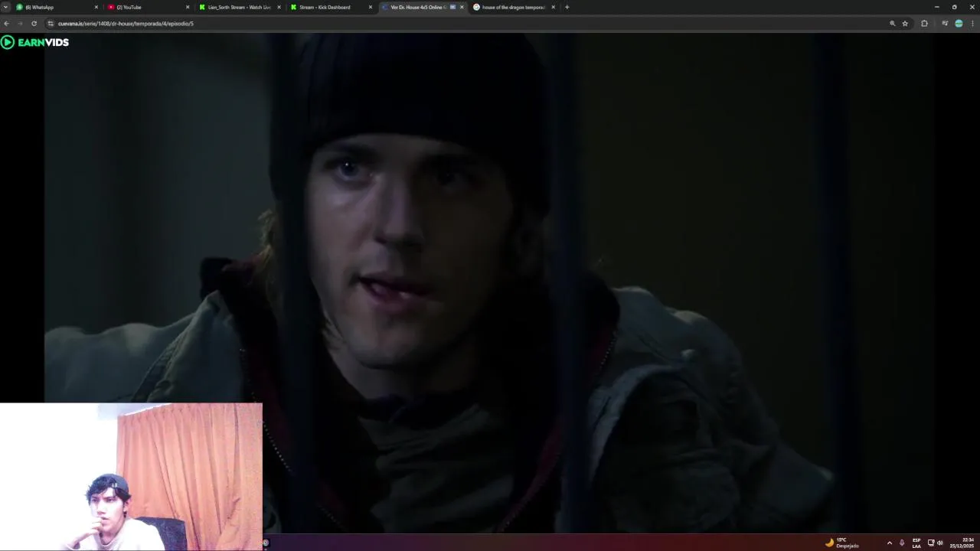980x551 pixels.
Task: Minimize the browser window
Action: click(x=936, y=7)
